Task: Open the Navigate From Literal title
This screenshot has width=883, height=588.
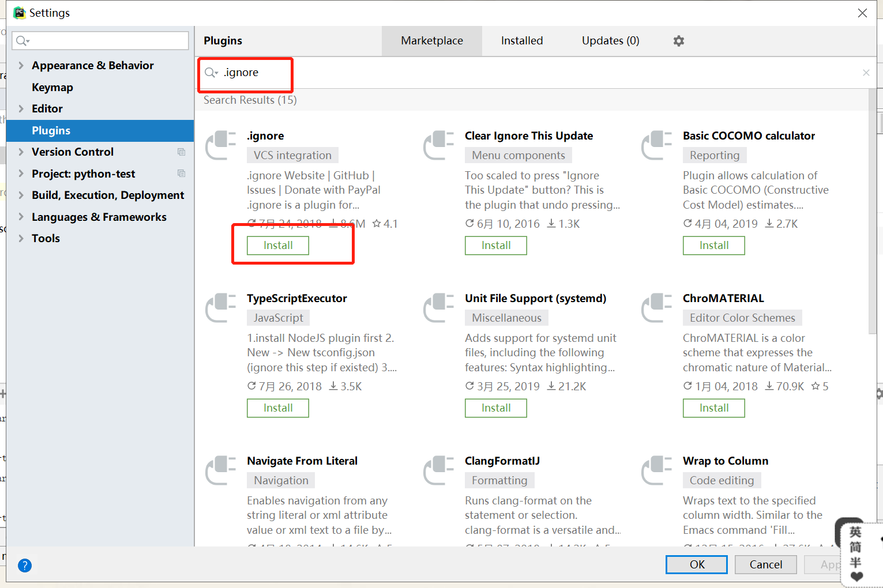Action: pyautogui.click(x=302, y=461)
